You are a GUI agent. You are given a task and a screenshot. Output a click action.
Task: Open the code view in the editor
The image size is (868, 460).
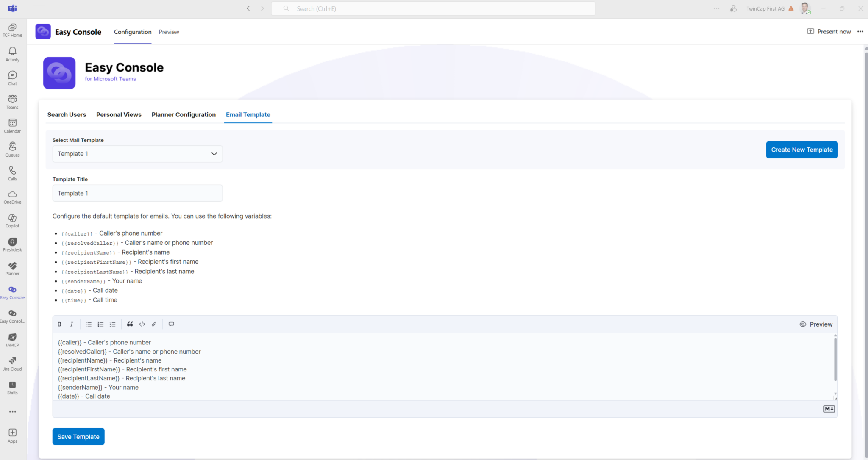point(142,324)
